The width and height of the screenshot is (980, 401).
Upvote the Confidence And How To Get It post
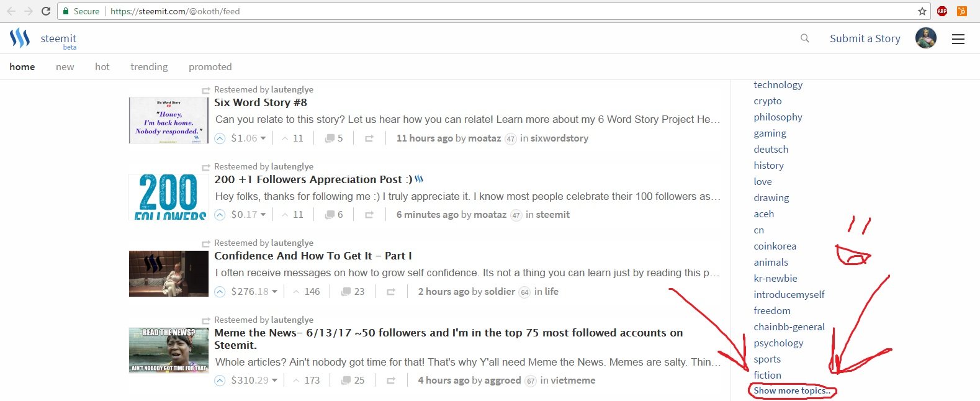click(220, 292)
